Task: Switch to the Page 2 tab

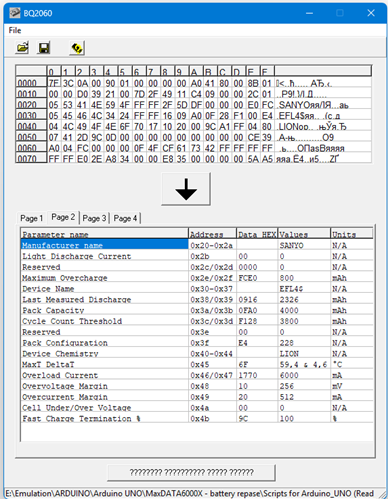Action: point(63,217)
